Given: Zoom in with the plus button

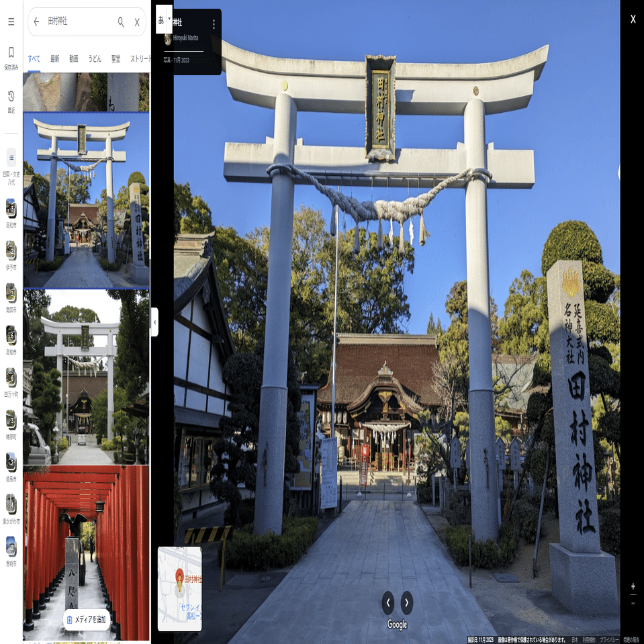Looking at the screenshot, I should [x=633, y=586].
